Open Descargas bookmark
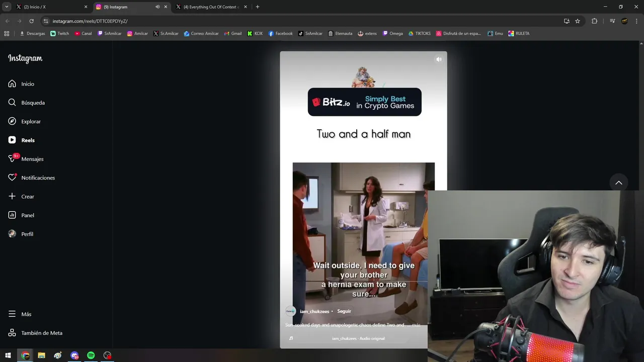 [x=32, y=34]
